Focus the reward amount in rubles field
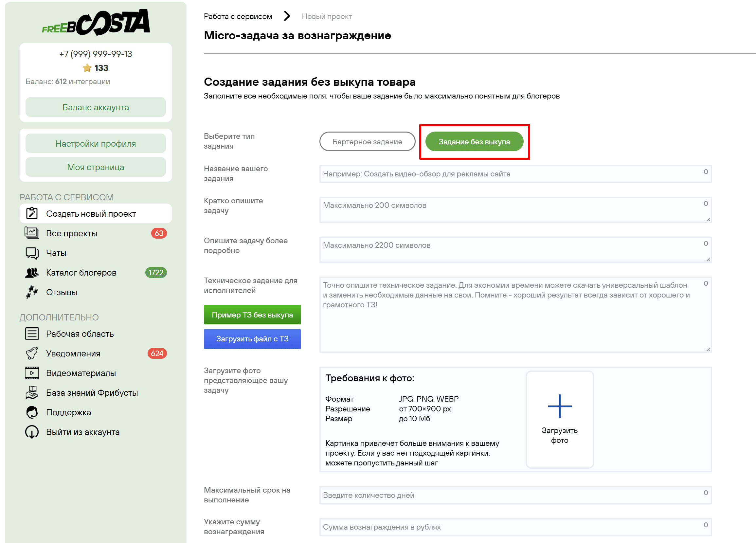The height and width of the screenshot is (543, 756). click(515, 527)
